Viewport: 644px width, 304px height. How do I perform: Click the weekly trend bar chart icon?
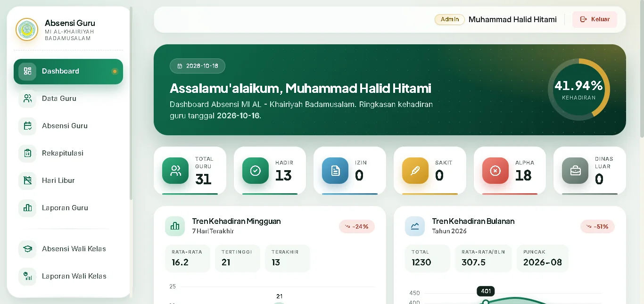[x=175, y=226]
